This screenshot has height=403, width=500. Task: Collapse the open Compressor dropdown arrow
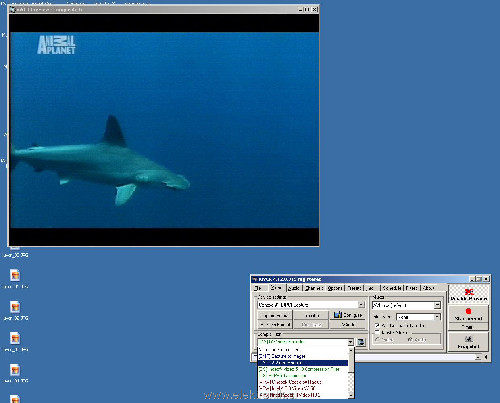350,342
